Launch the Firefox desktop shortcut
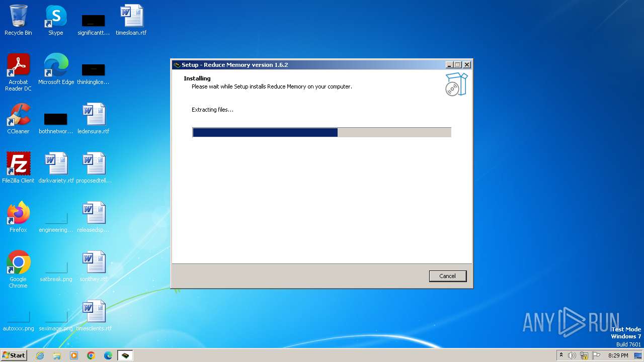The height and width of the screenshot is (362, 644). pyautogui.click(x=18, y=217)
